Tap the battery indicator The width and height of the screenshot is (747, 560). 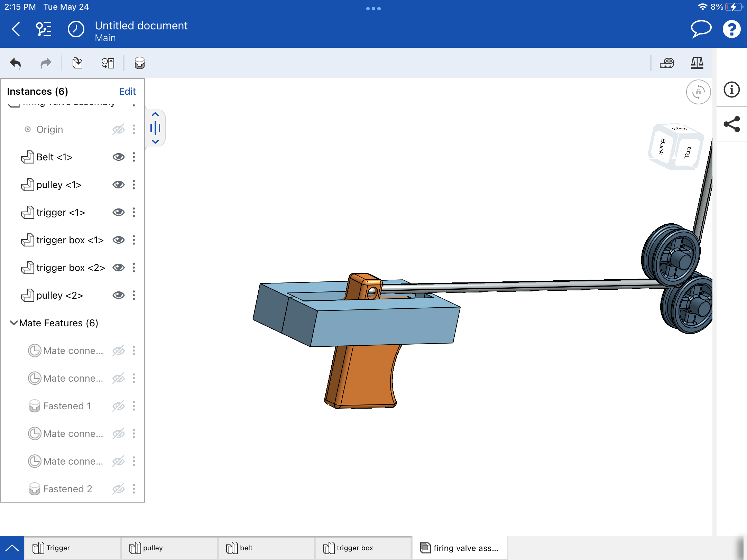click(x=734, y=7)
